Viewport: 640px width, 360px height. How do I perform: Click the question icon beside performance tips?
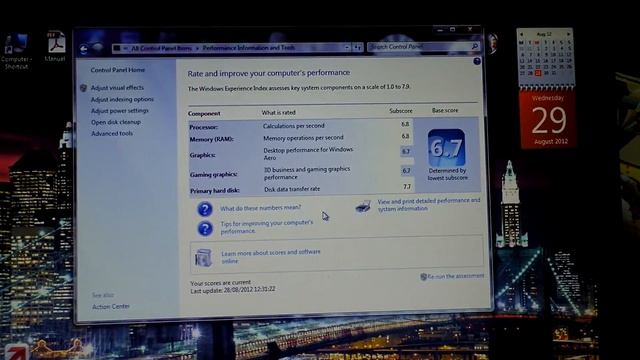tap(205, 229)
